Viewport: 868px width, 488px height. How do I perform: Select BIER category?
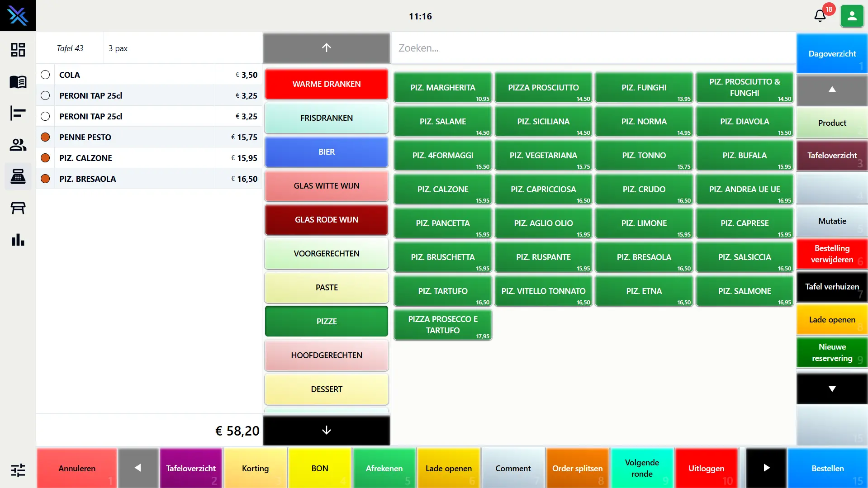click(327, 152)
